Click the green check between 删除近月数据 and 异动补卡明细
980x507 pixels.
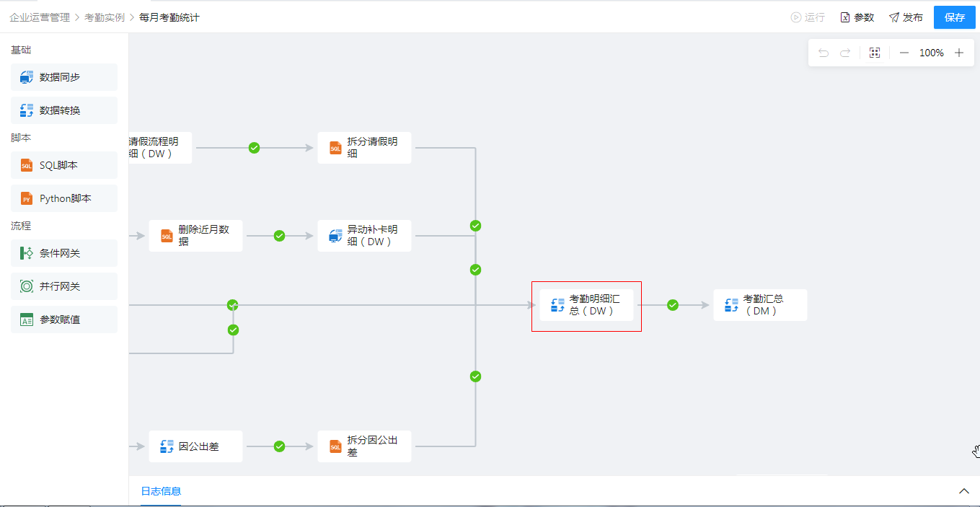[280, 236]
